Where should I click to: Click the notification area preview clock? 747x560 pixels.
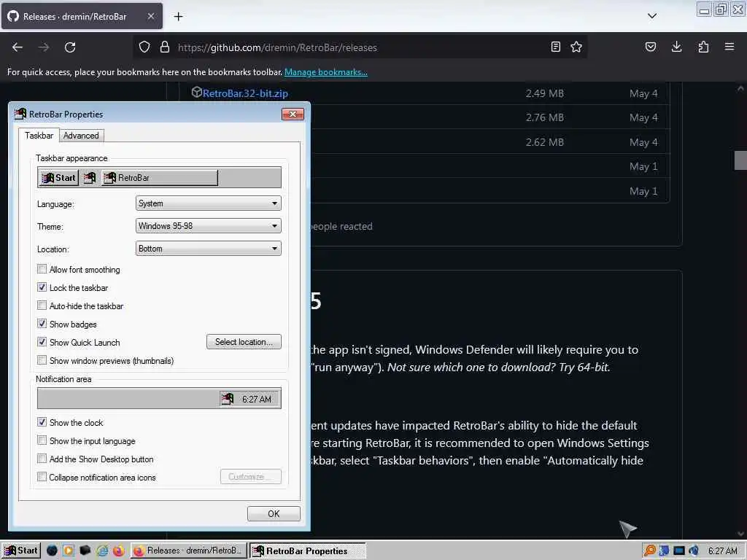(257, 399)
